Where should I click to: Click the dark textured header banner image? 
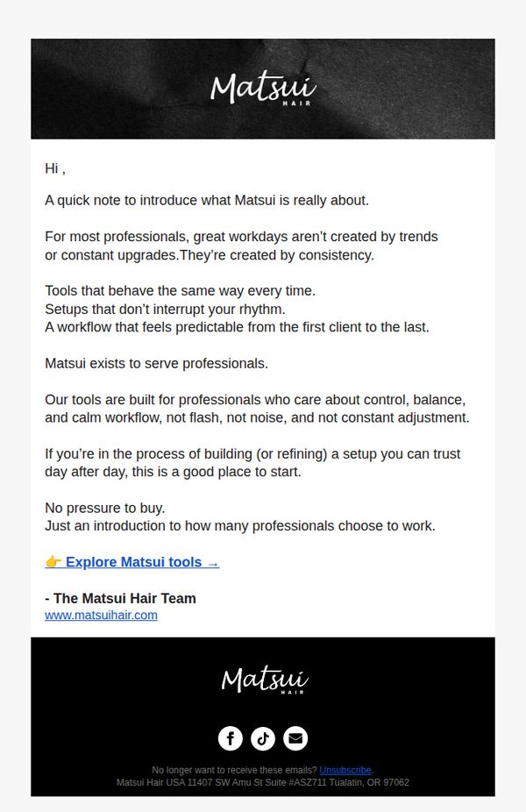point(263,89)
